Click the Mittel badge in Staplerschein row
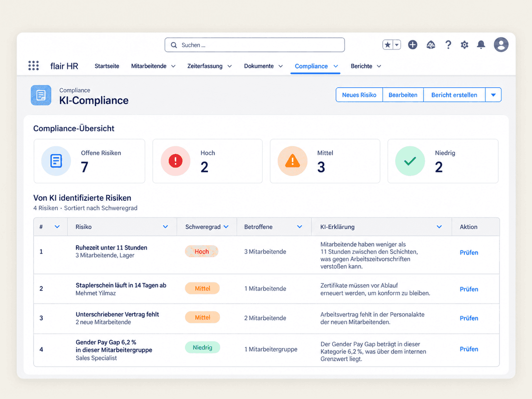The image size is (532, 399). click(x=202, y=288)
